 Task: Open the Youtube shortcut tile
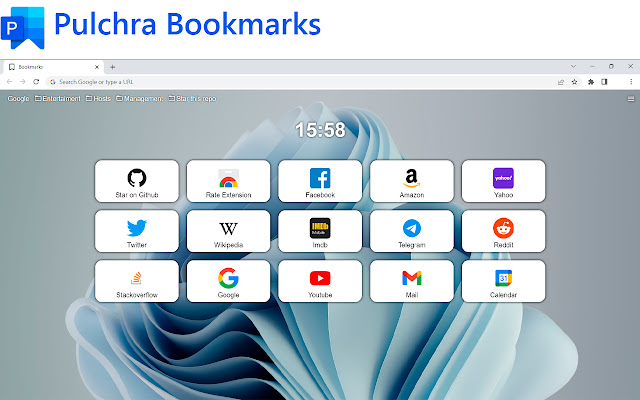tap(320, 281)
